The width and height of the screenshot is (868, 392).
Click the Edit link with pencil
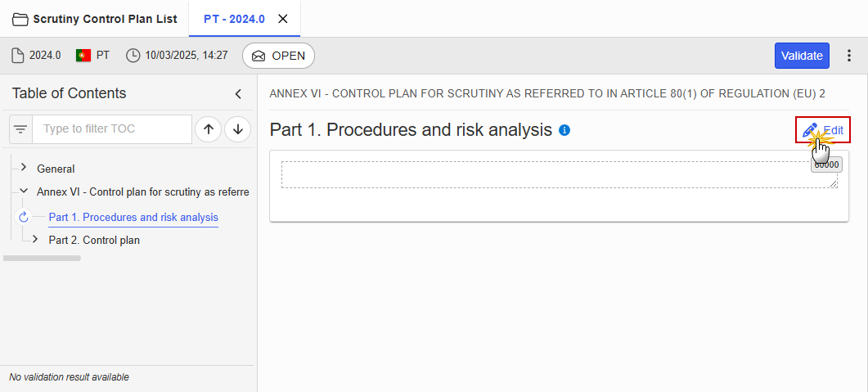823,130
